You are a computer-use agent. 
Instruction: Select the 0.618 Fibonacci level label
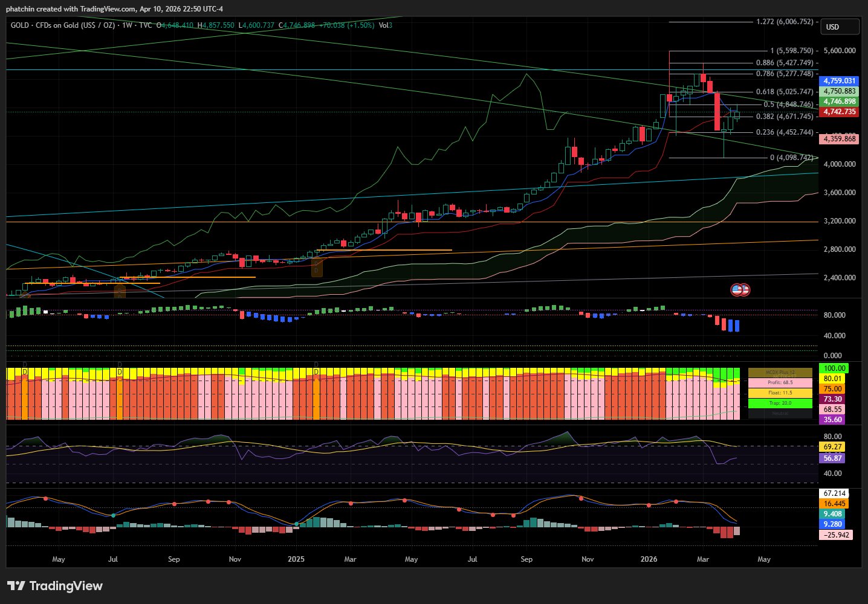784,92
